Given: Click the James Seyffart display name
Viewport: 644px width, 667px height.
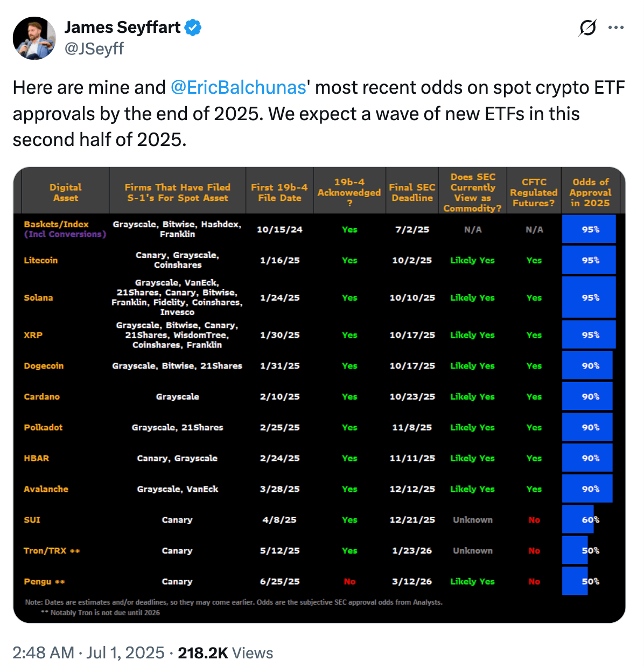Looking at the screenshot, I should point(122,27).
